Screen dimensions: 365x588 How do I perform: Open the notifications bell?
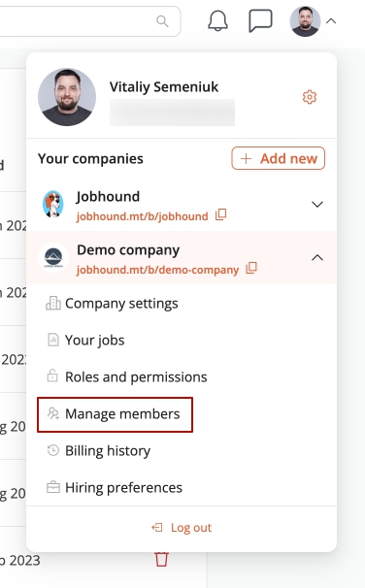click(217, 21)
